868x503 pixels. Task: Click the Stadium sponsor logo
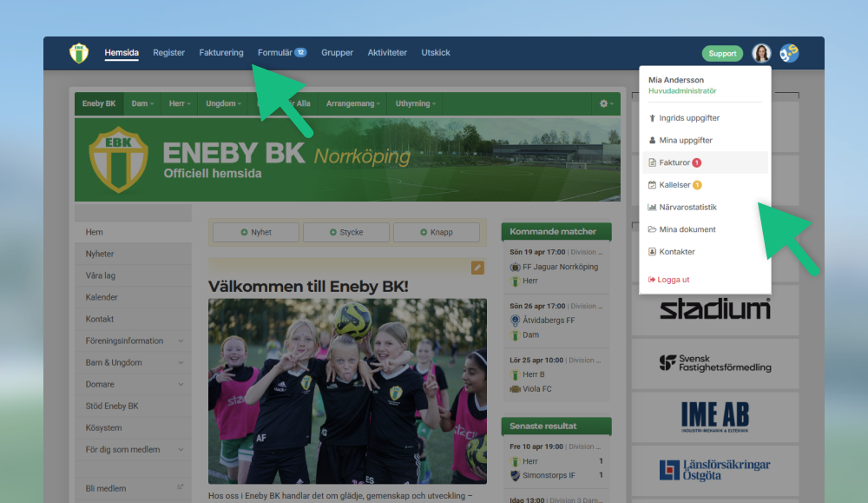(x=714, y=309)
